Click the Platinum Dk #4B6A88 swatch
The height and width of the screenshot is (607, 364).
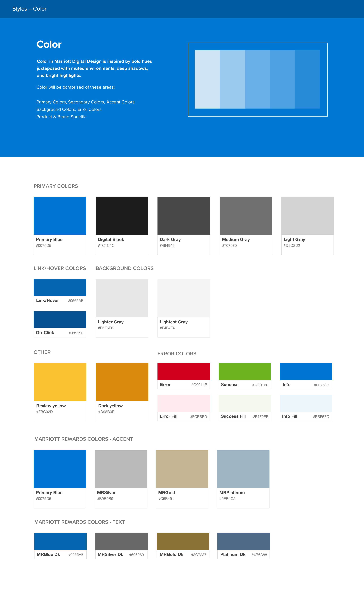[x=243, y=541]
